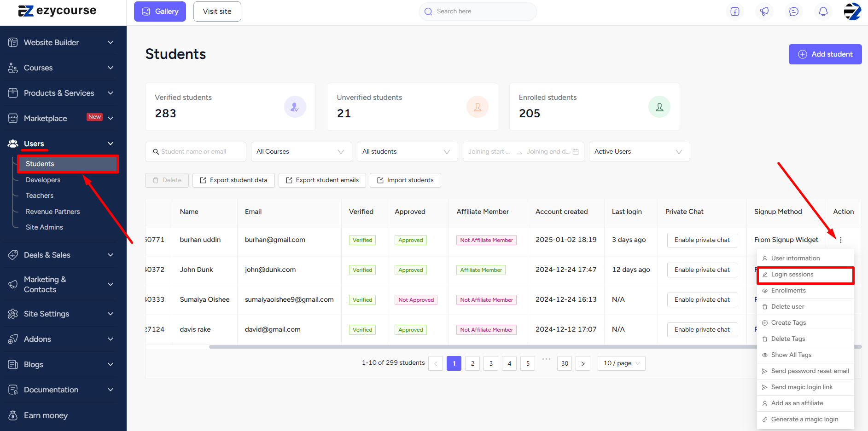Click the search magnifier in header
The height and width of the screenshot is (431, 868).
tap(428, 11)
